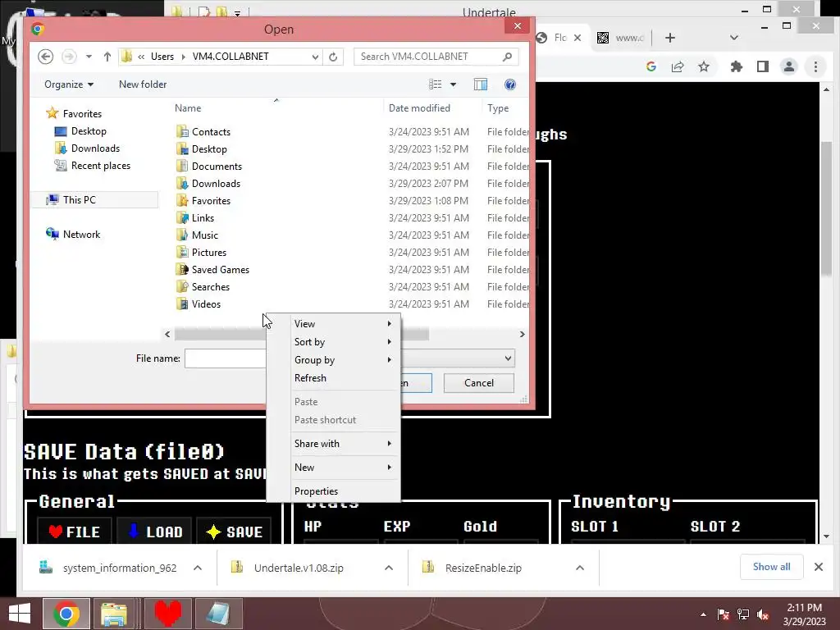Open File Explorer from taskbar
The width and height of the screenshot is (840, 630).
[113, 614]
